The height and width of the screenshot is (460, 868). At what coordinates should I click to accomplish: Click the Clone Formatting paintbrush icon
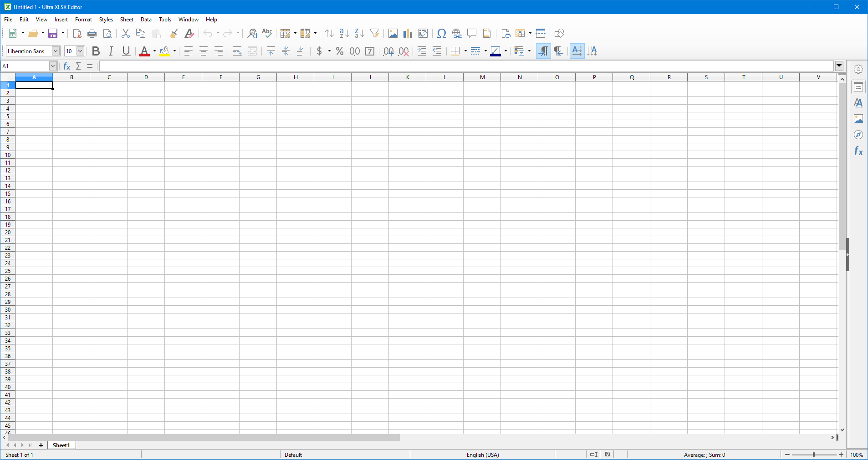coord(174,33)
